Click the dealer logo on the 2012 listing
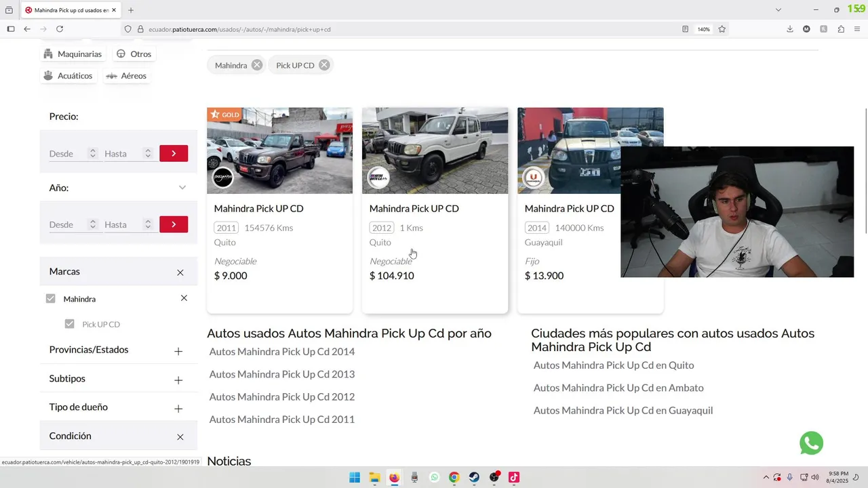The width and height of the screenshot is (868, 488). click(x=378, y=178)
